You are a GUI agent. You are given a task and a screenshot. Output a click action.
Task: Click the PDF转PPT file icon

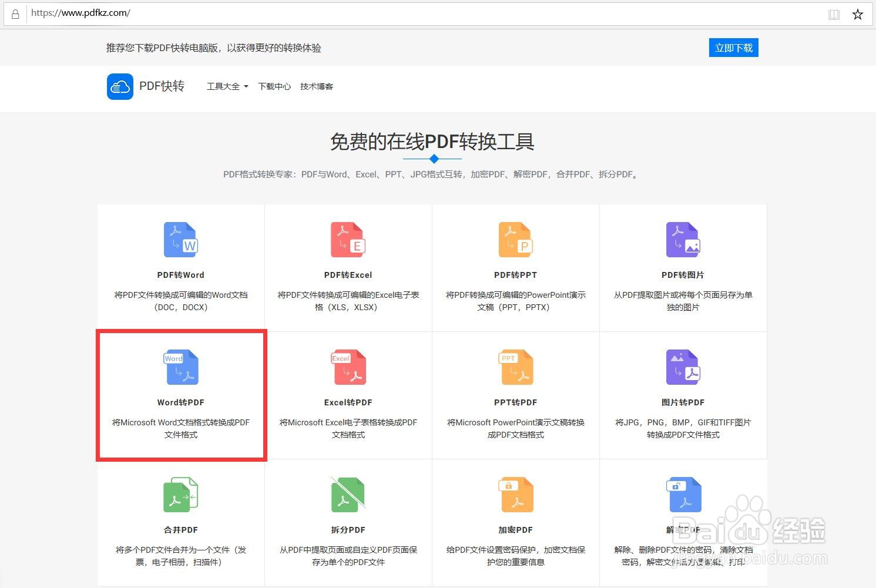(516, 240)
